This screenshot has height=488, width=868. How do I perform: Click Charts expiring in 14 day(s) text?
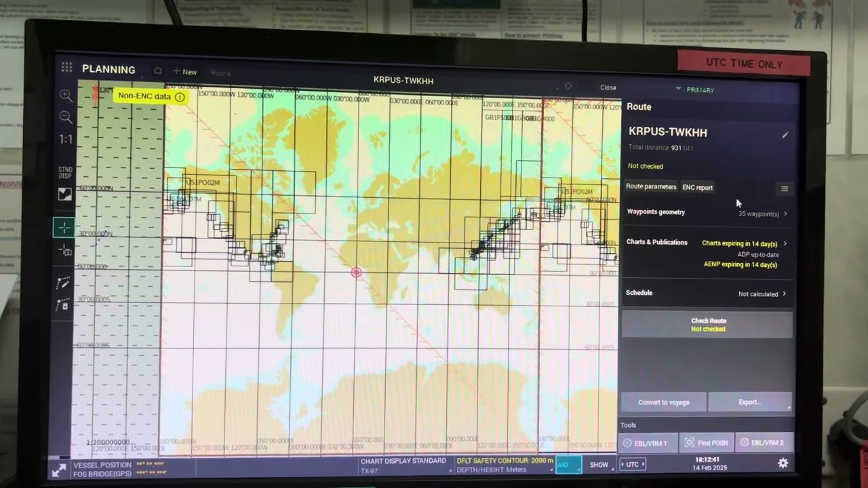pyautogui.click(x=739, y=243)
